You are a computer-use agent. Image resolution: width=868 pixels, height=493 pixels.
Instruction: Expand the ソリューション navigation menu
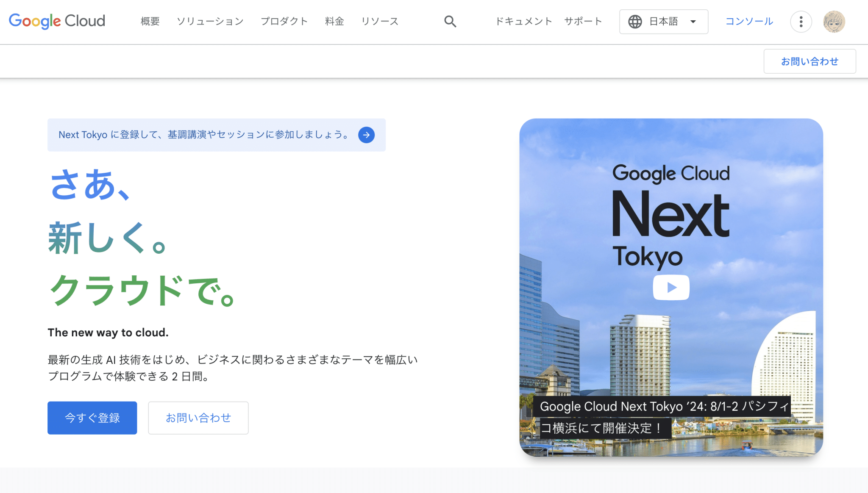(x=210, y=21)
